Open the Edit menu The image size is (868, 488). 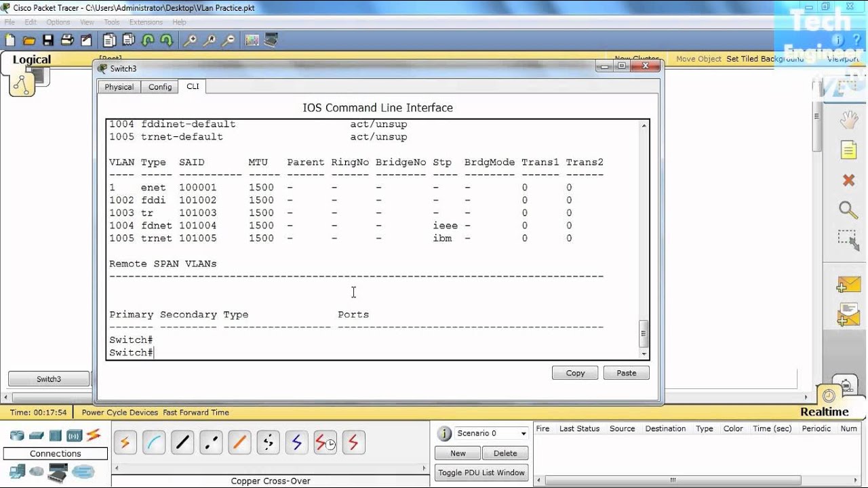31,22
